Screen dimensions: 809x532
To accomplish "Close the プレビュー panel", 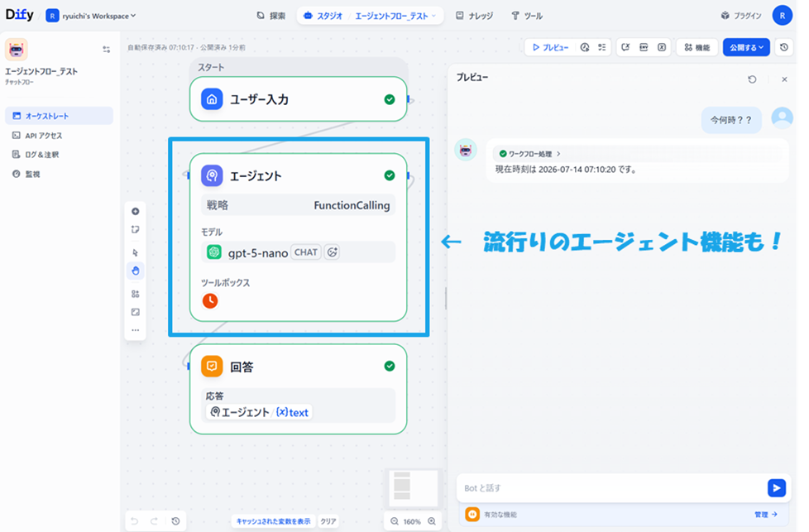I will (x=784, y=79).
